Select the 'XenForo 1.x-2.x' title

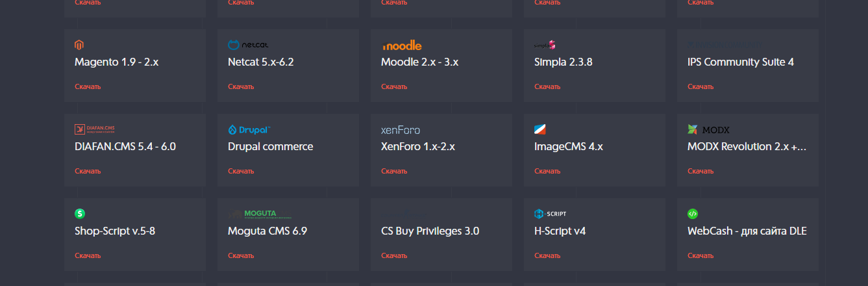[x=418, y=147]
